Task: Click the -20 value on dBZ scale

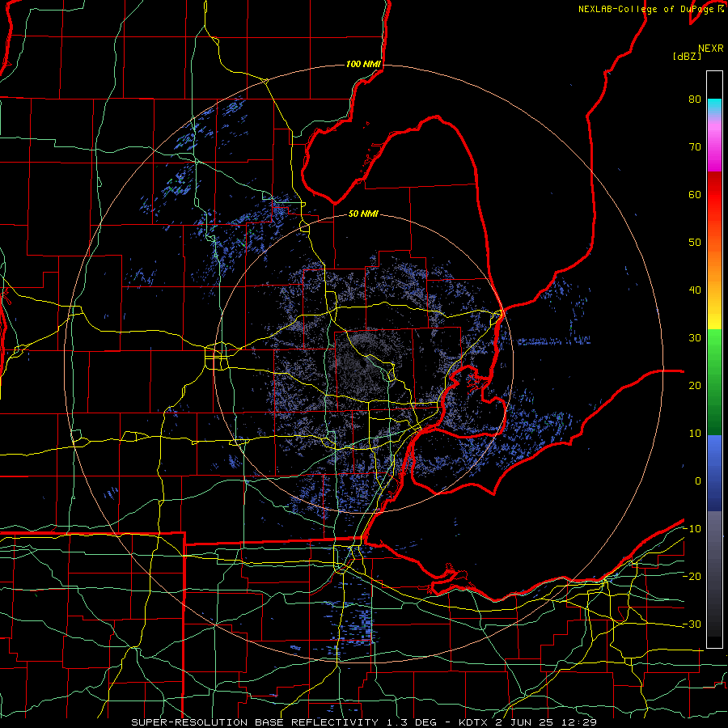Action: pos(692,576)
